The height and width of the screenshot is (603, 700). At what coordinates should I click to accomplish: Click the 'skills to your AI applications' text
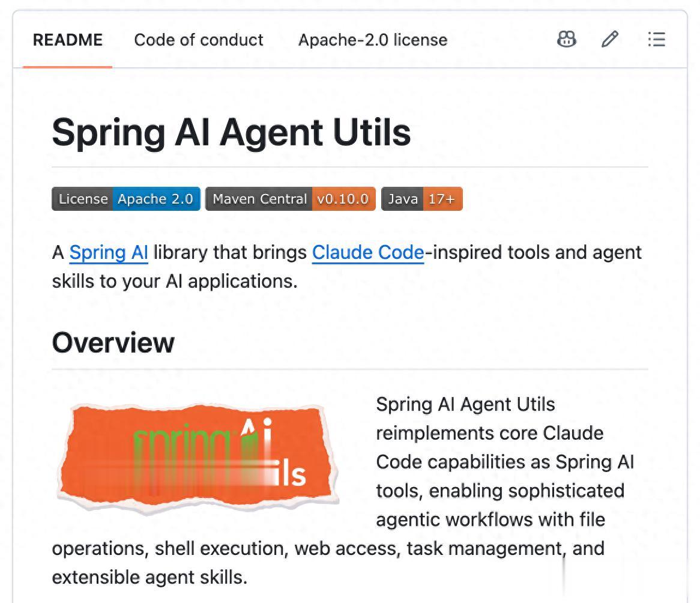pos(175,282)
